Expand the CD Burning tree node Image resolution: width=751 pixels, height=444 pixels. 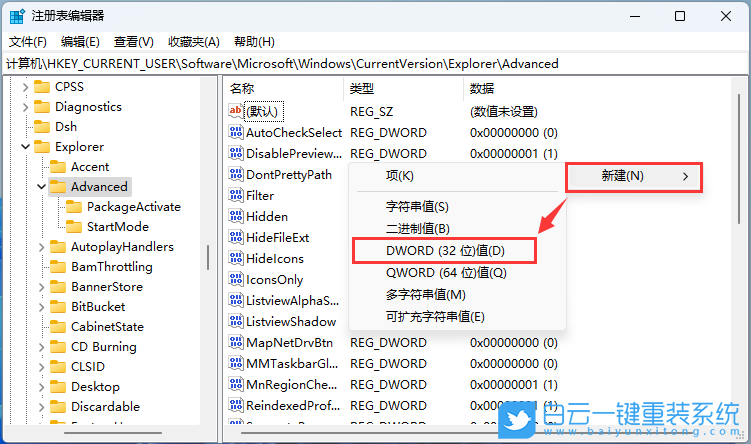[x=42, y=347]
